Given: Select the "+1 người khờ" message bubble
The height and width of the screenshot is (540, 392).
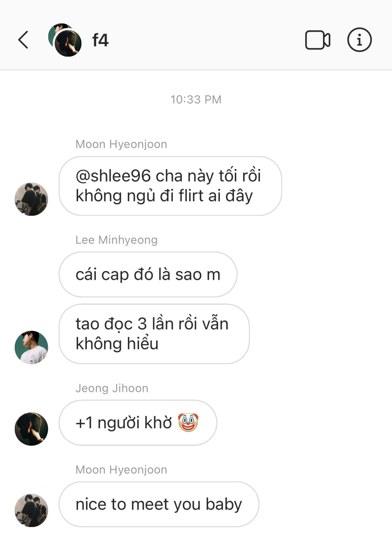Looking at the screenshot, I should 138,423.
